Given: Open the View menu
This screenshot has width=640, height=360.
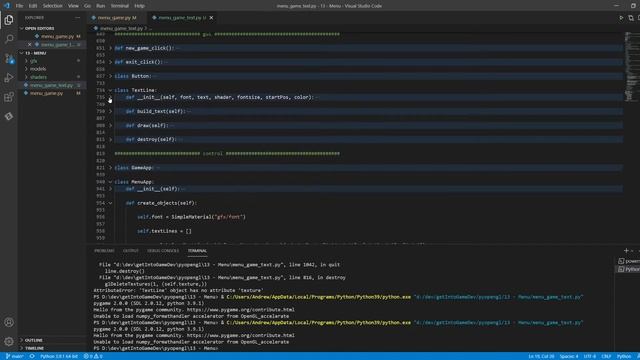Looking at the screenshot, I should (x=73, y=6).
